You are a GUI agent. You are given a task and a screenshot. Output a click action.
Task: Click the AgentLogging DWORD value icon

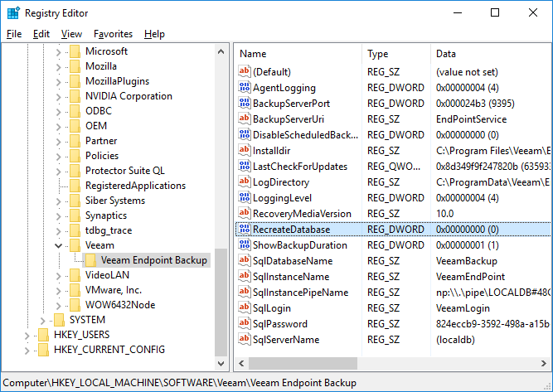coord(245,87)
